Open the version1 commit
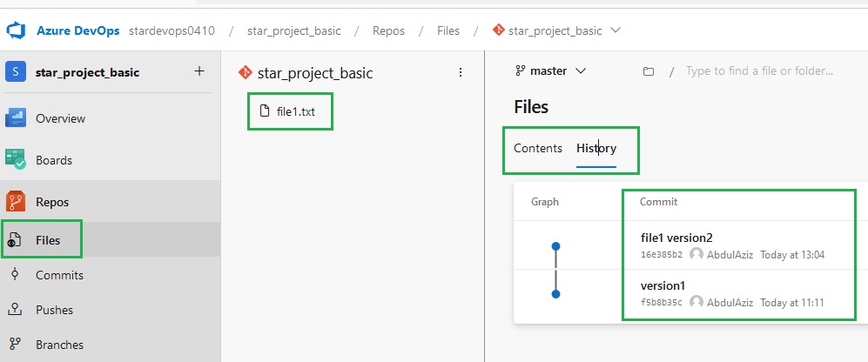The width and height of the screenshot is (868, 362). pos(663,285)
